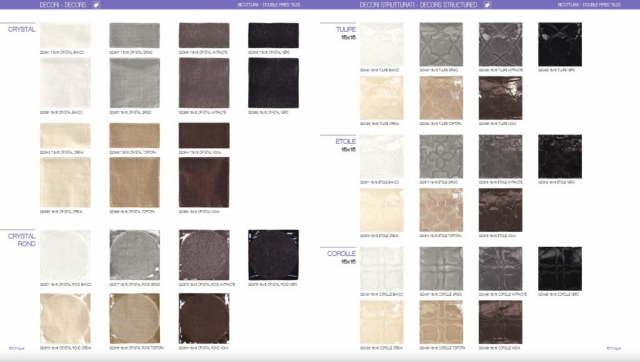Click the ETOILE 15x15 section heading
640x362 pixels.
(x=345, y=145)
